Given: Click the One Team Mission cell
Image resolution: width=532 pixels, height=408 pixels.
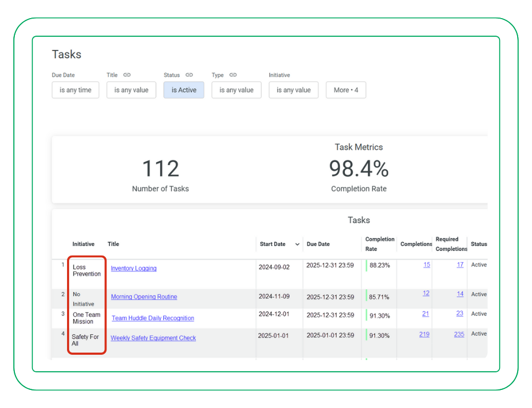Looking at the screenshot, I should point(87,318).
